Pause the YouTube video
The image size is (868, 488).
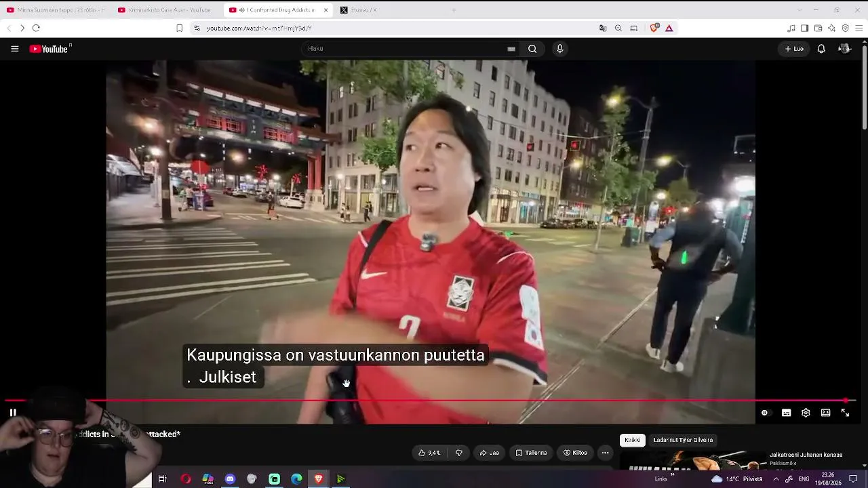pos(13,412)
